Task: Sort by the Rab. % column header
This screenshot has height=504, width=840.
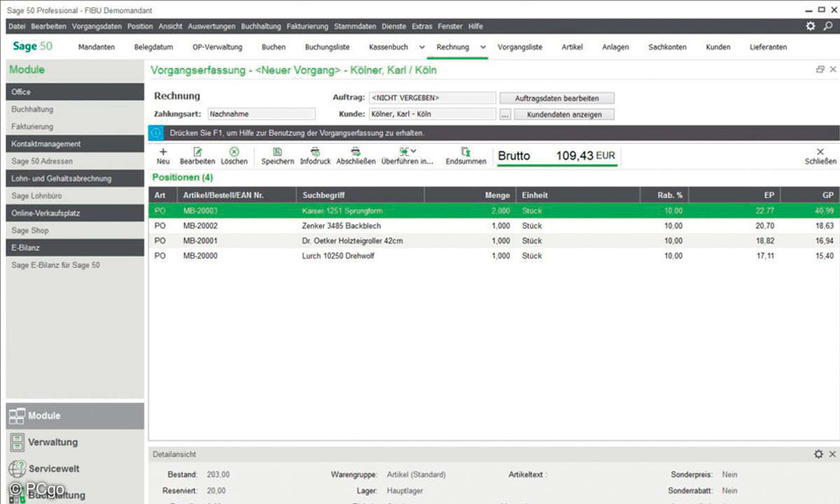Action: click(665, 195)
